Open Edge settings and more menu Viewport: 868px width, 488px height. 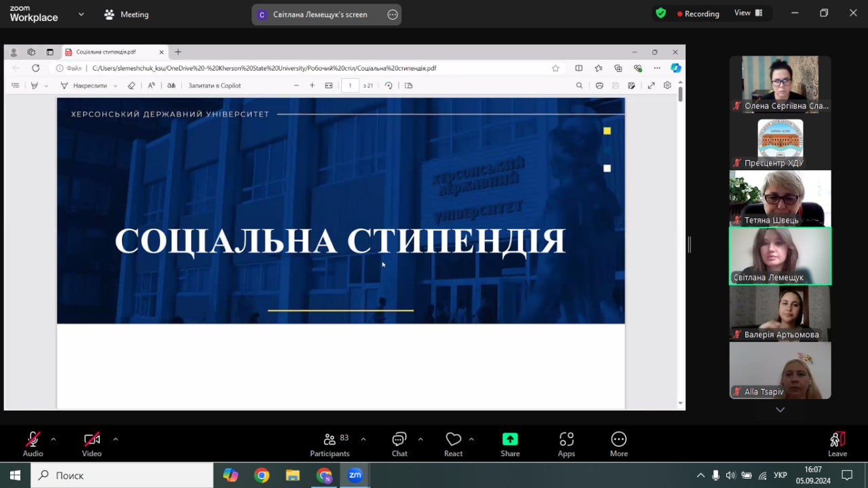pos(657,68)
